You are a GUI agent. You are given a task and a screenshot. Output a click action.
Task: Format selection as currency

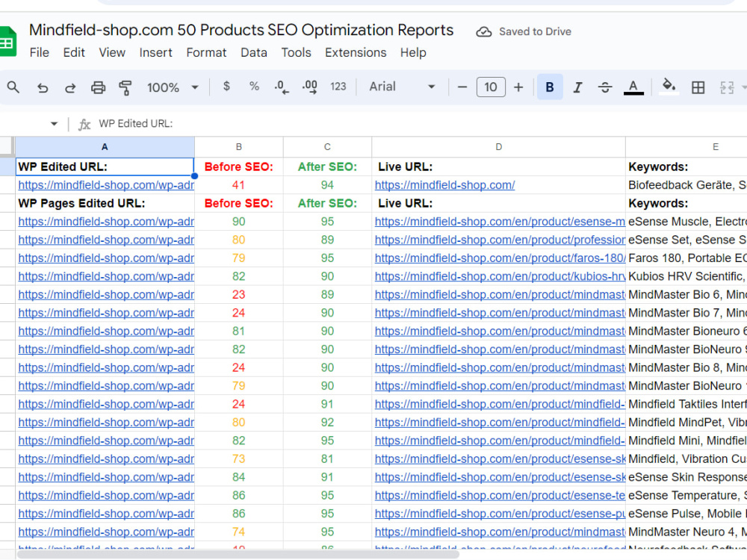[x=227, y=87]
